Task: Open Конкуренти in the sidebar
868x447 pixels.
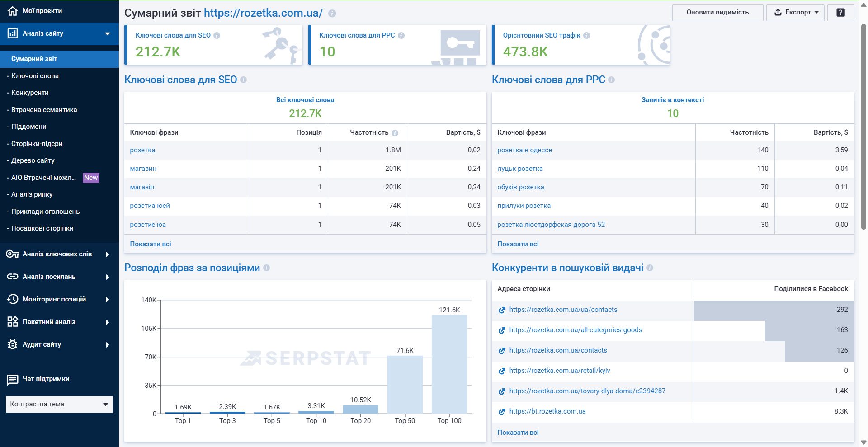Action: (30, 93)
